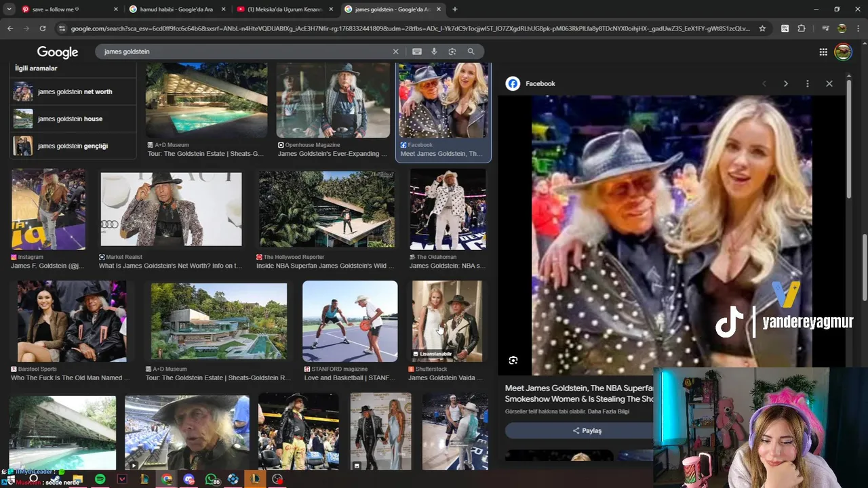Open the QR code extension icon

785,28
